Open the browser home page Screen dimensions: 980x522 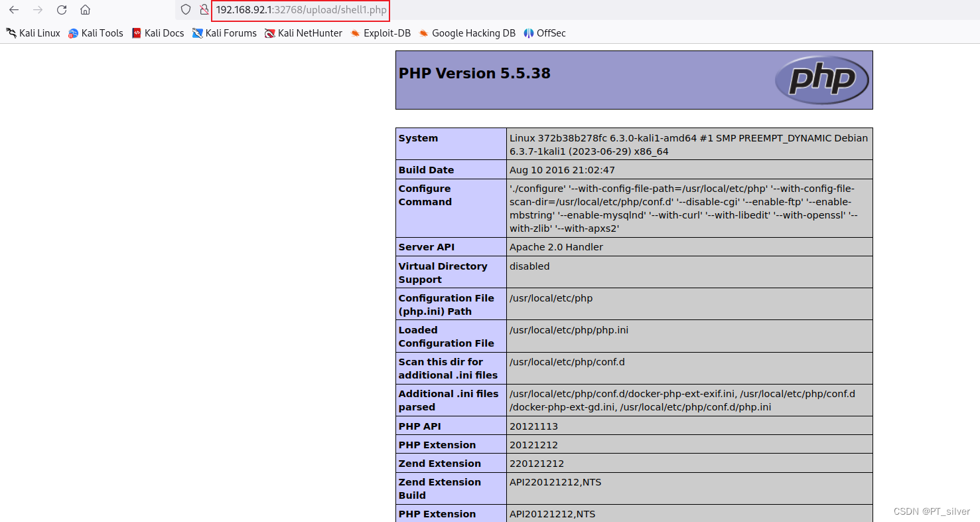pos(85,10)
